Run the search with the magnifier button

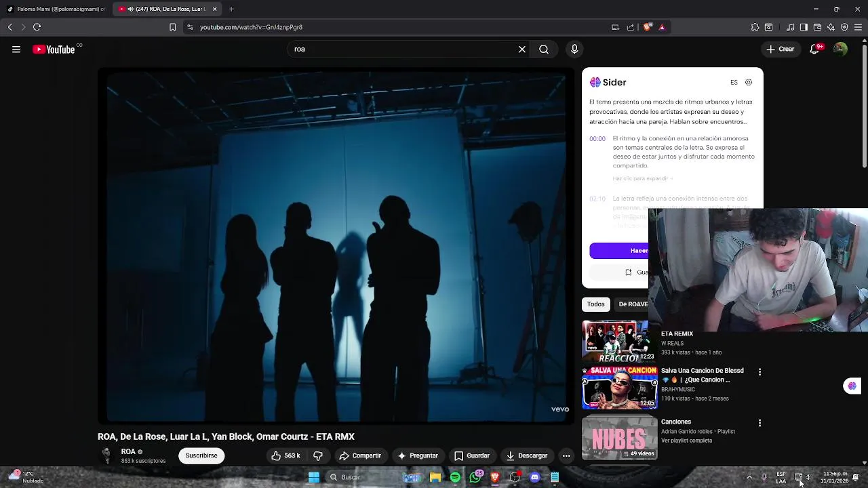[x=544, y=49]
